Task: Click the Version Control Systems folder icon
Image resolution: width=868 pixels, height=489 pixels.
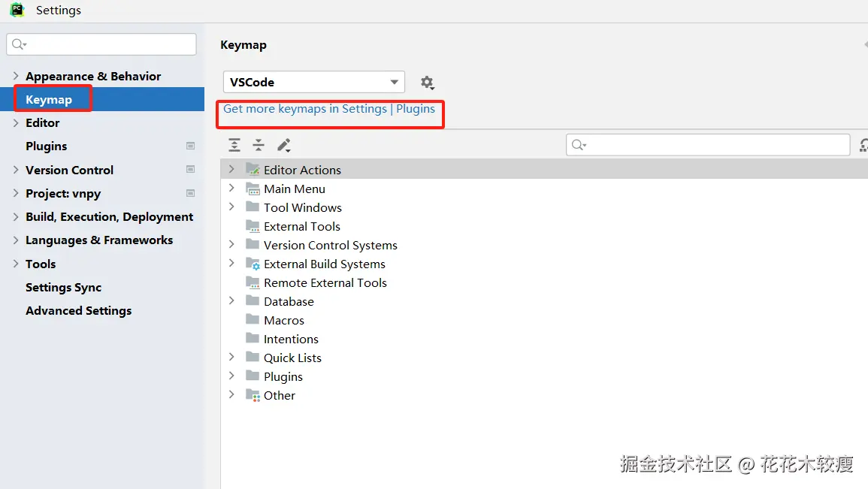Action: pos(253,245)
